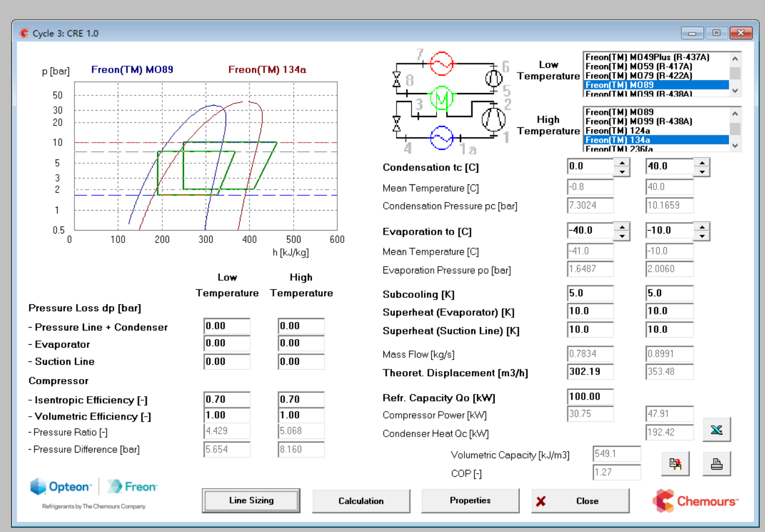Increase low temperature Evaporation to value
Viewport: 765px width, 532px height.
[622, 227]
